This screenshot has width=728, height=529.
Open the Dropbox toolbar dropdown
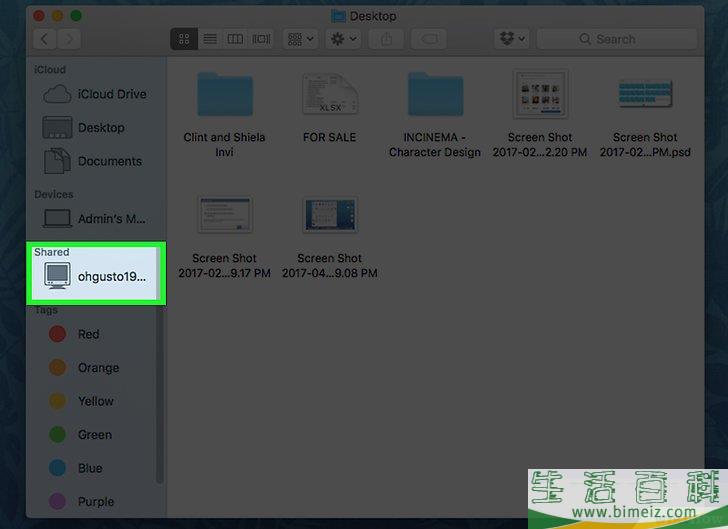point(510,39)
